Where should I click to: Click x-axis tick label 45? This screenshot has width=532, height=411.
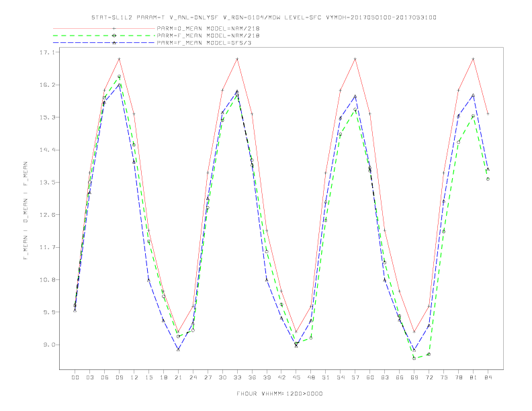point(296,377)
